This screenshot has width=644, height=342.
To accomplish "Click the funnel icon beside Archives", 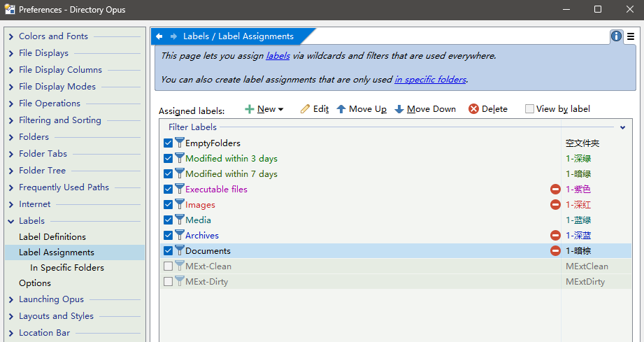I will (180, 235).
